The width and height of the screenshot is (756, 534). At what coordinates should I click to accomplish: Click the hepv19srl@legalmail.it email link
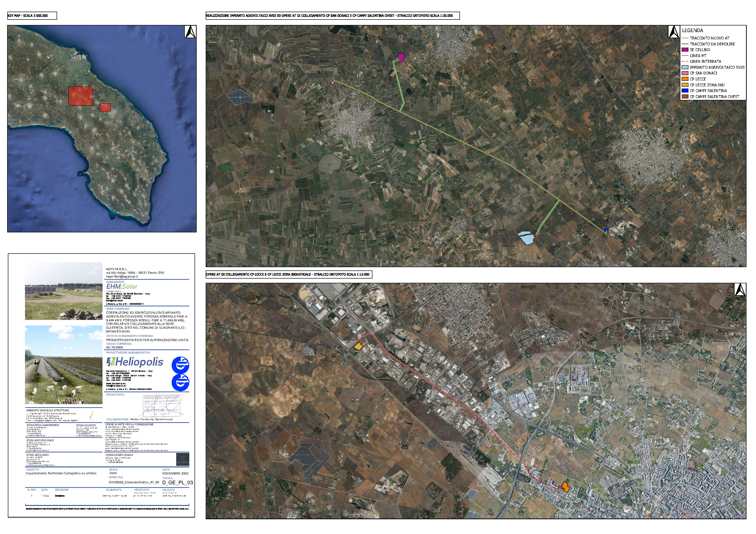[x=122, y=277]
